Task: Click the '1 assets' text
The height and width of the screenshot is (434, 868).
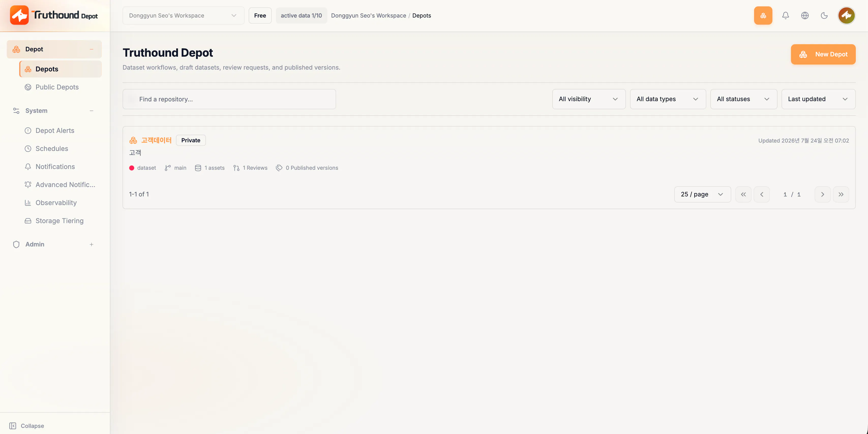Action: 214,168
